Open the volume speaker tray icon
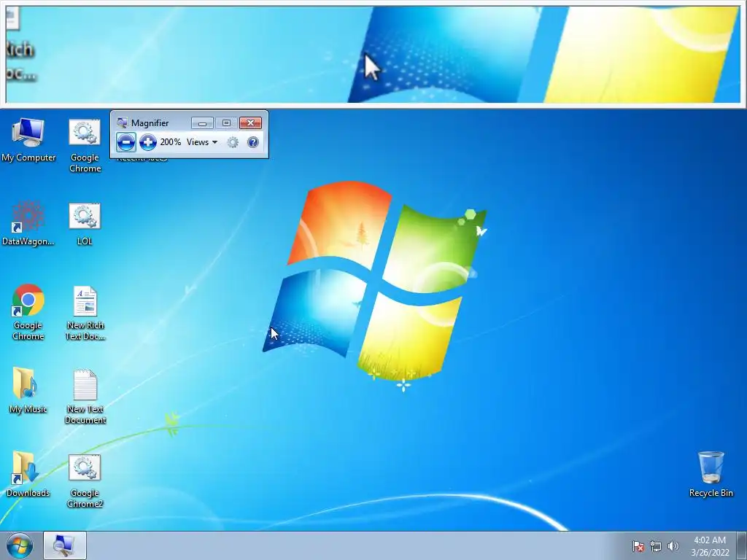The image size is (747, 560). tap(673, 546)
